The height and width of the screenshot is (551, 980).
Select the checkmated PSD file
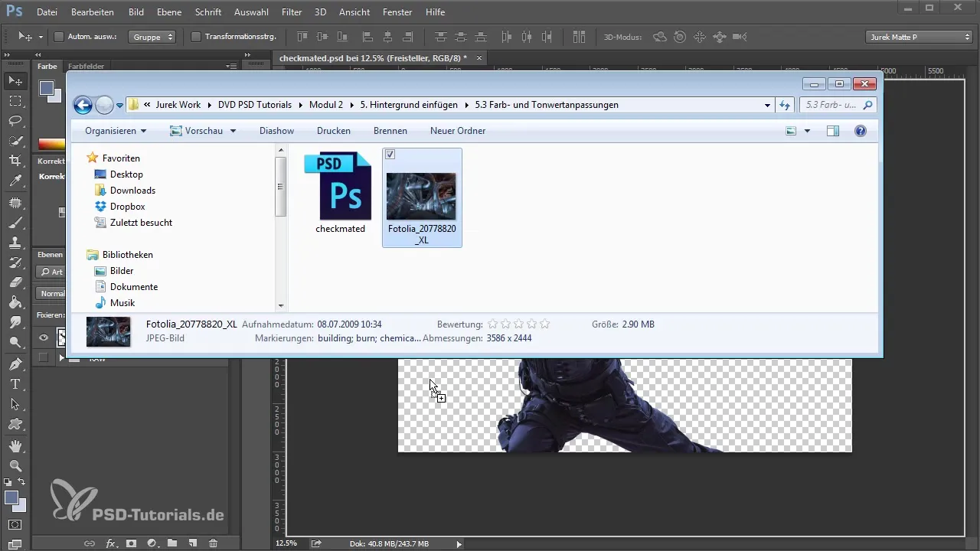[x=340, y=193]
